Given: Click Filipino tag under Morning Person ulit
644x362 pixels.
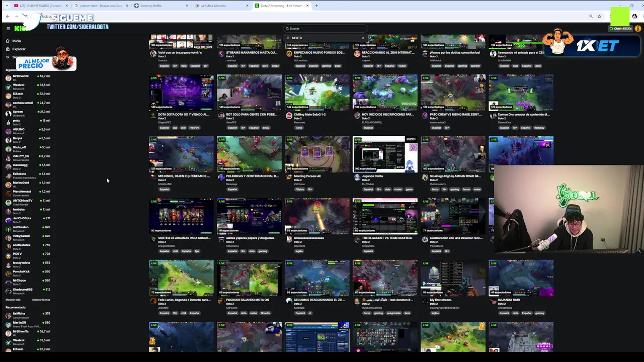Looking at the screenshot, I should [x=300, y=190].
